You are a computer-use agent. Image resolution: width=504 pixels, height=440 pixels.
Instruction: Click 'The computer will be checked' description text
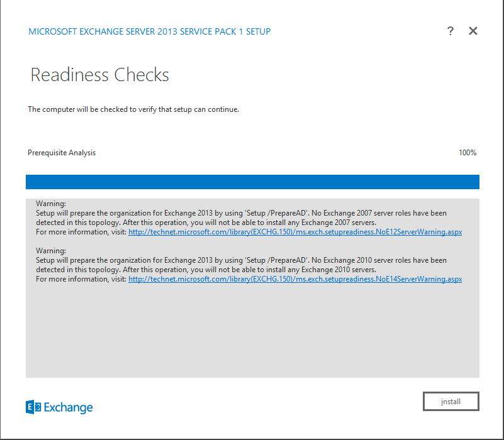[x=133, y=109]
